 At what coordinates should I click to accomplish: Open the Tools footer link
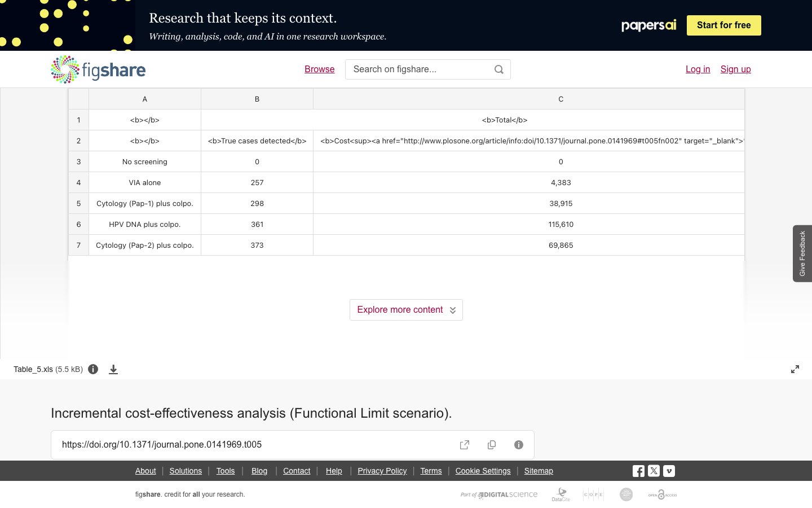226,471
